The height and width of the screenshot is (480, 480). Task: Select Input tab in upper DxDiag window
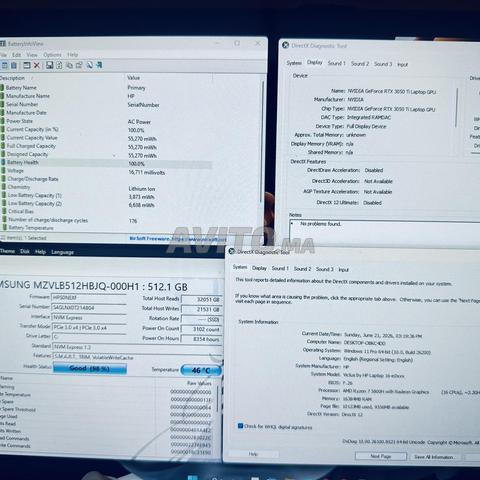tap(402, 65)
